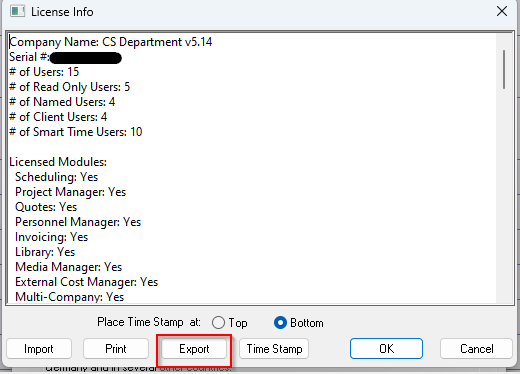Confirm with the OK button

(x=386, y=349)
